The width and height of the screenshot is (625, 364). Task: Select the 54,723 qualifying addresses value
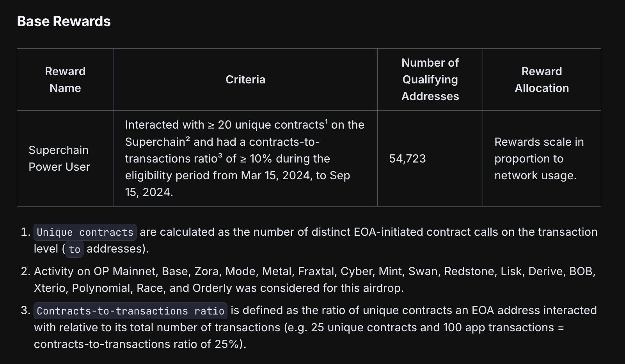coord(407,159)
